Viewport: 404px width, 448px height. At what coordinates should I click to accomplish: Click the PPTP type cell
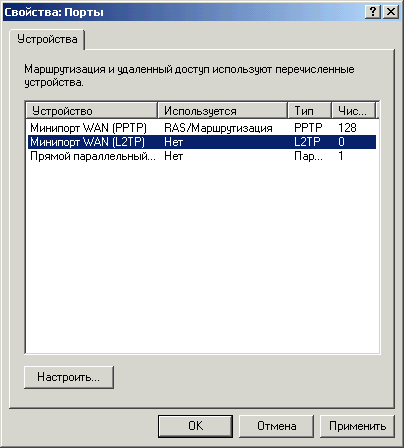pyautogui.click(x=308, y=128)
